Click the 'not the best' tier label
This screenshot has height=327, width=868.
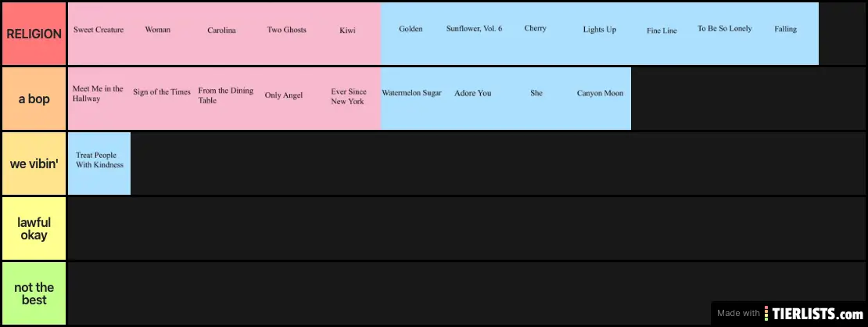(x=34, y=293)
